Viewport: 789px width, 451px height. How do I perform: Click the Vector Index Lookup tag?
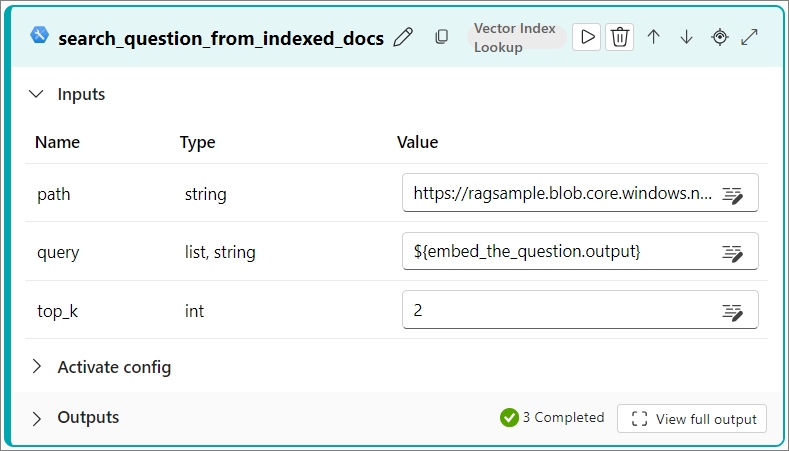click(x=515, y=37)
